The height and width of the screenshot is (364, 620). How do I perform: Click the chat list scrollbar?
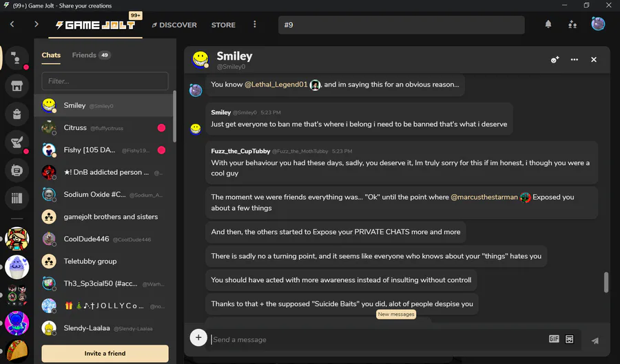(174, 116)
